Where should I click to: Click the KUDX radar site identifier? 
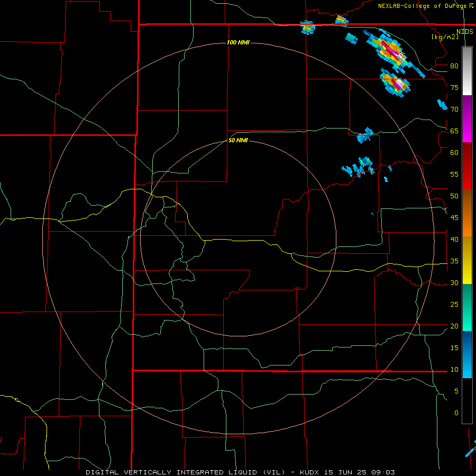pyautogui.click(x=310, y=472)
